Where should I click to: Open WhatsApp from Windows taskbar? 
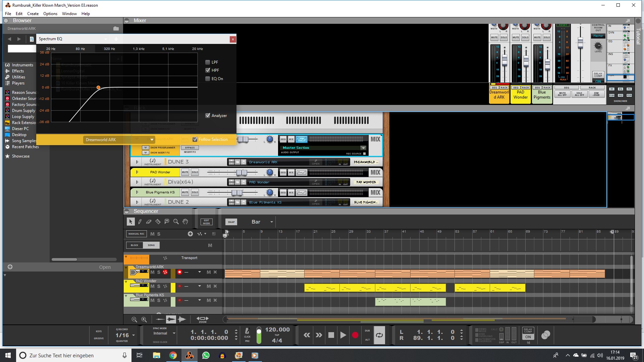click(206, 355)
